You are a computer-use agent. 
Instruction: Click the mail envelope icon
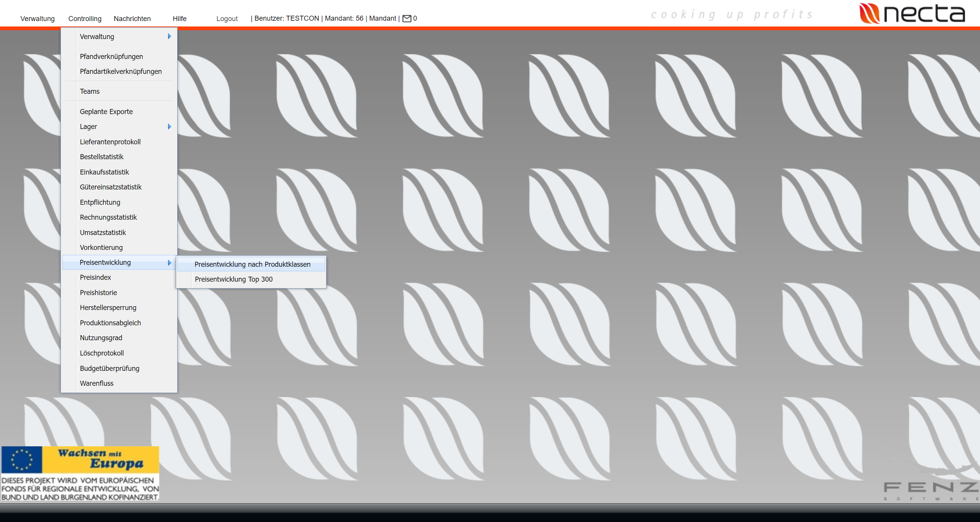pyautogui.click(x=407, y=18)
